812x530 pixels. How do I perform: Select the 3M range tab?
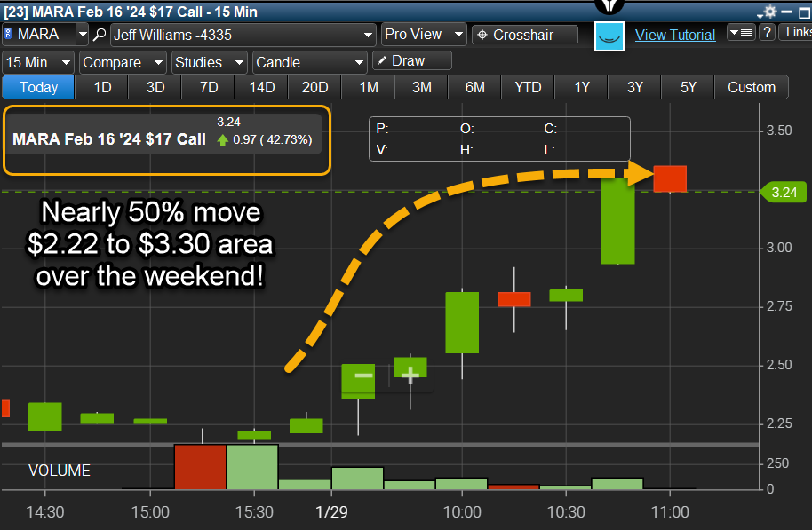pyautogui.click(x=421, y=87)
